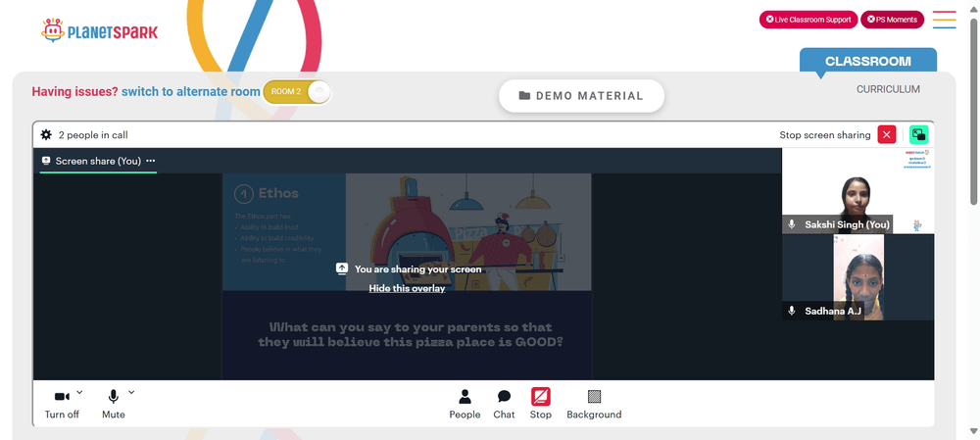Image resolution: width=980 pixels, height=440 pixels.
Task: Click 'Stop screen sharing' label
Action: coord(824,135)
